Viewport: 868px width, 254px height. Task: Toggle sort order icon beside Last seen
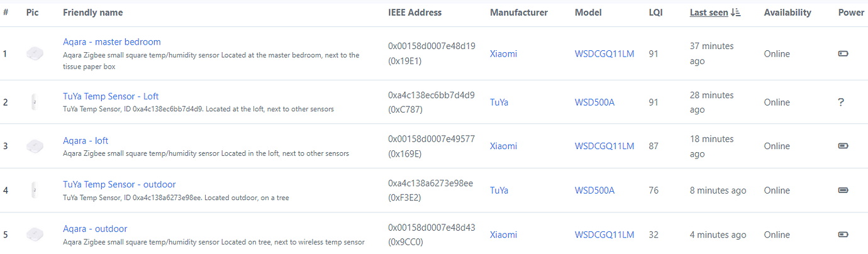point(737,13)
